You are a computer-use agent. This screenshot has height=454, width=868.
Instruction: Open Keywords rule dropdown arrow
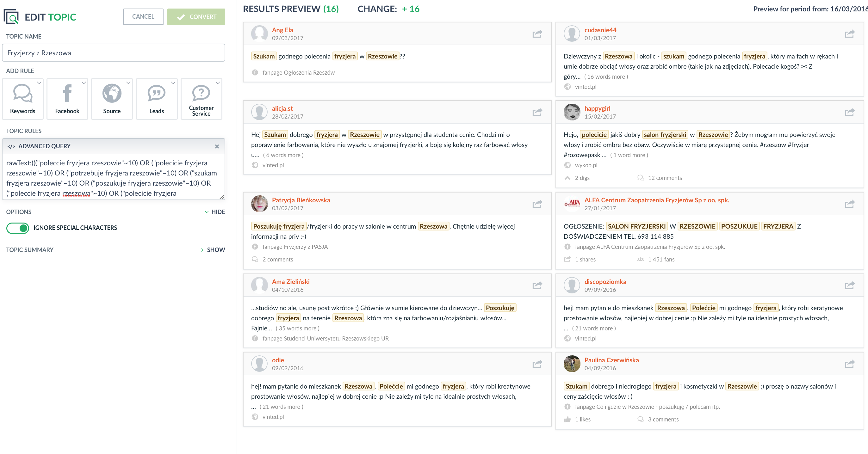[40, 83]
